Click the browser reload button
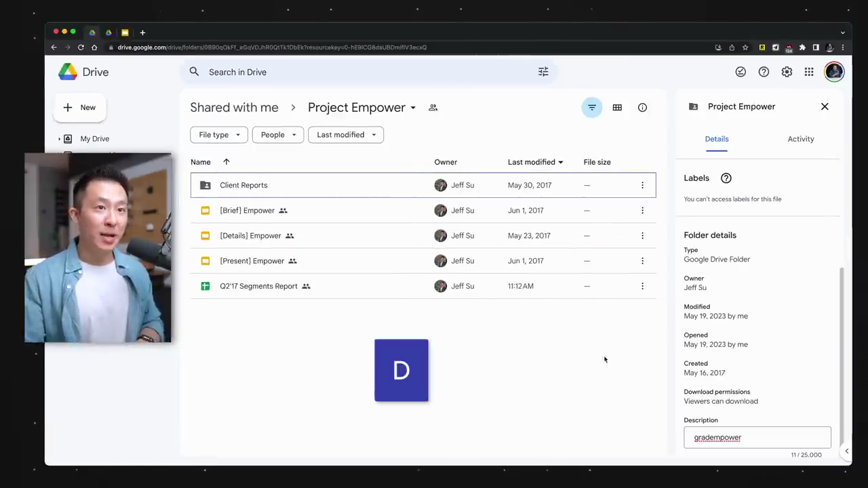Viewport: 868px width, 488px height. click(81, 47)
